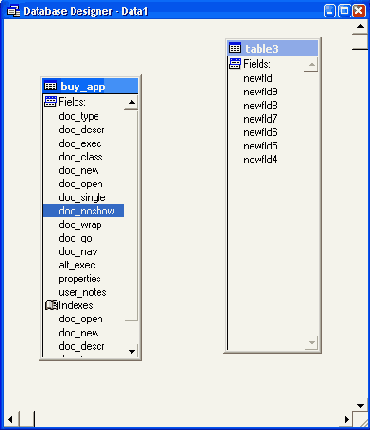The width and height of the screenshot is (370, 430).
Task: Click the Fields: label in table3
Action: pyautogui.click(x=257, y=64)
